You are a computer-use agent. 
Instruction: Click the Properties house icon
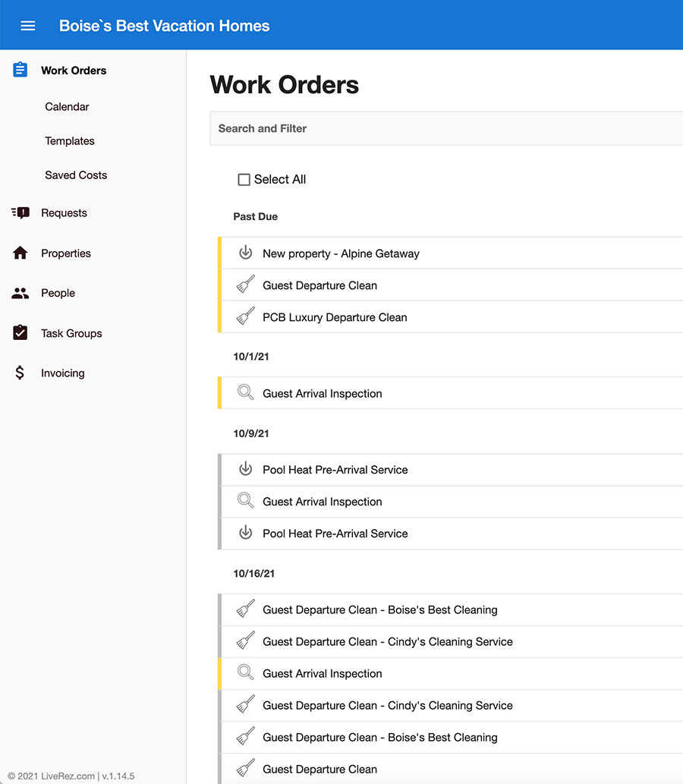click(x=20, y=253)
